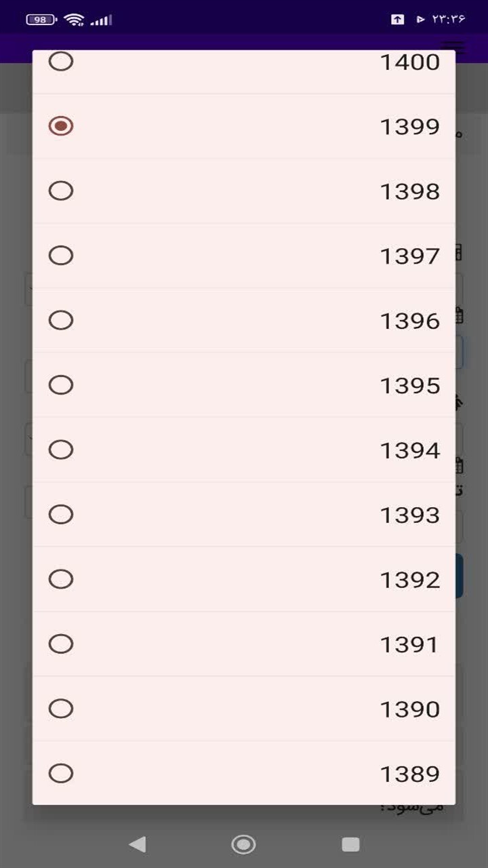Open recent apps square icon

point(350,844)
